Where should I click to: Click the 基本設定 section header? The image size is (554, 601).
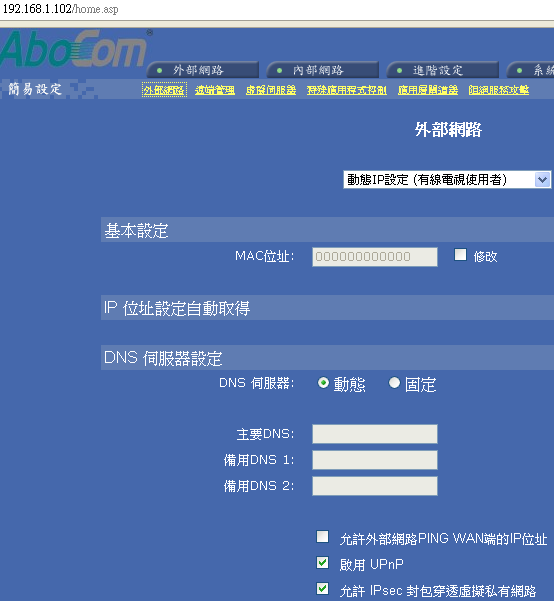click(327, 230)
